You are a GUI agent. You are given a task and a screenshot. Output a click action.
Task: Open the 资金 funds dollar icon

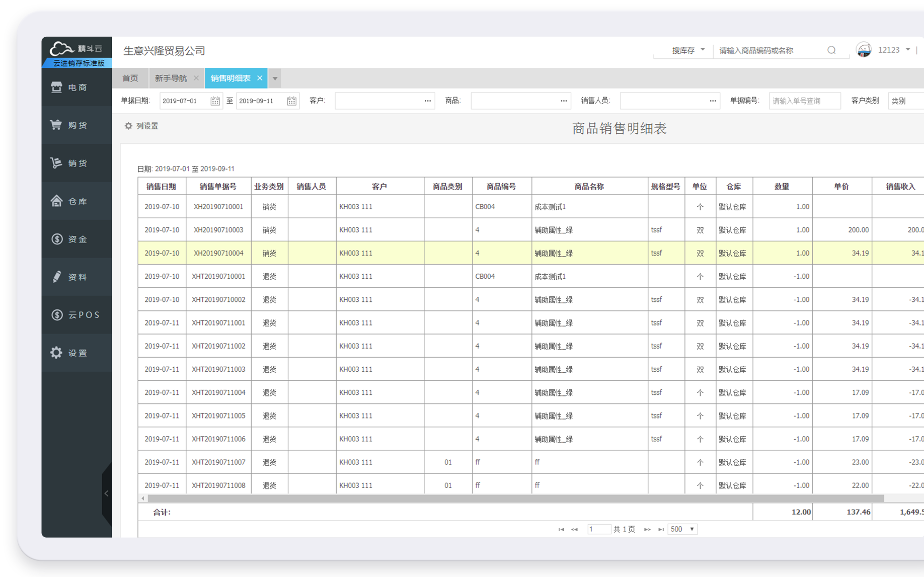point(56,239)
